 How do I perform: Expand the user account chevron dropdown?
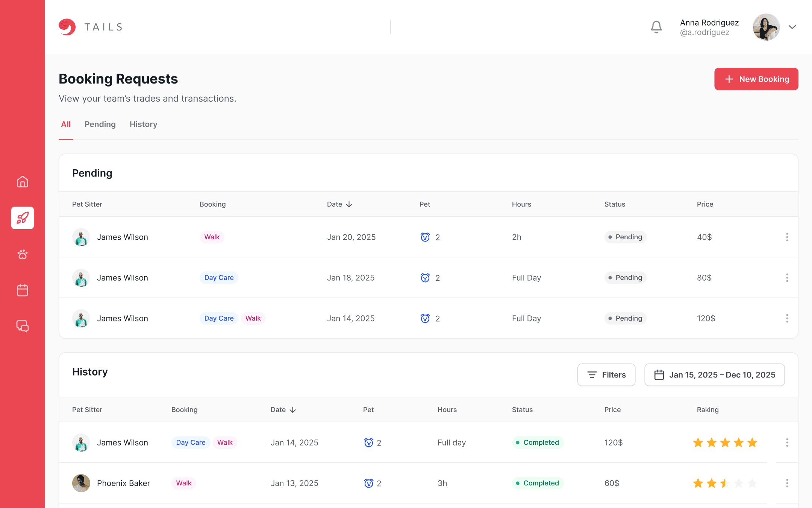(x=792, y=27)
